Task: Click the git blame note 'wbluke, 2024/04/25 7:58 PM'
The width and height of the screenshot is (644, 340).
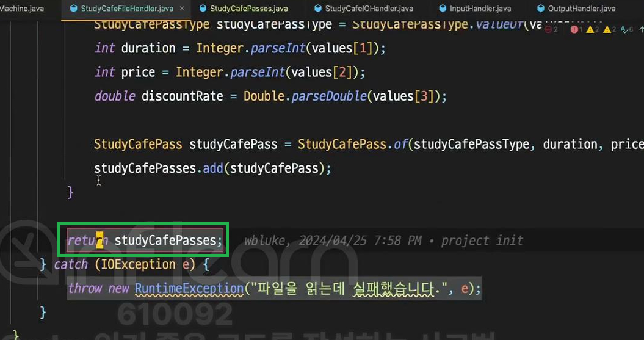Action: [x=333, y=241]
